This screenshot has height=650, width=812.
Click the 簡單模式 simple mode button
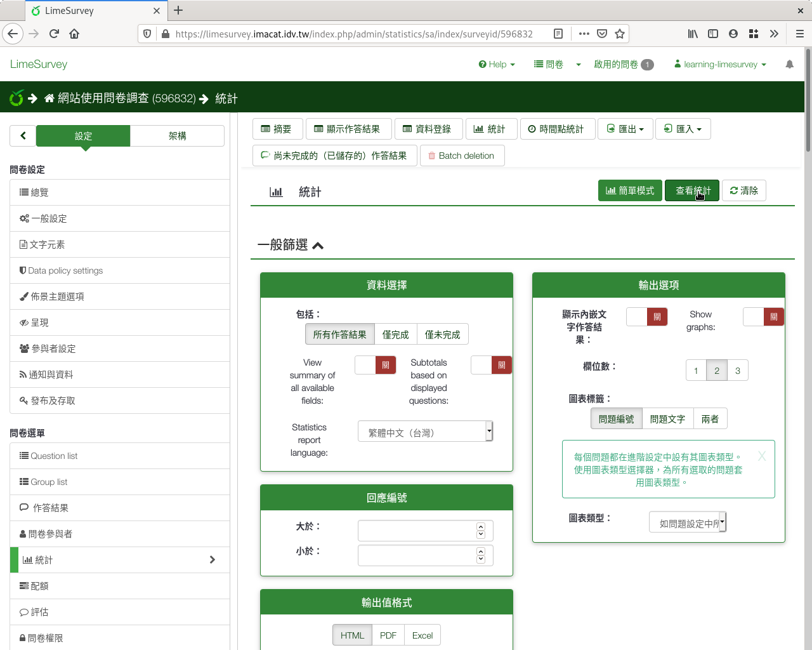point(630,190)
